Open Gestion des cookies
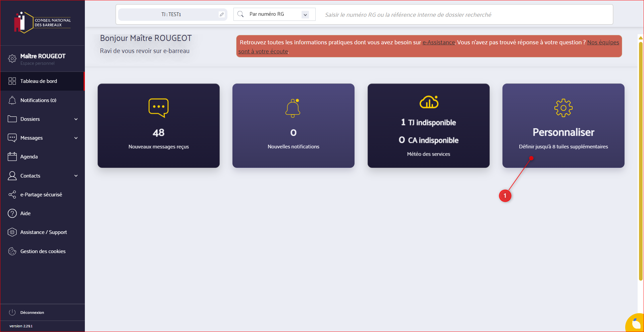Image resolution: width=644 pixels, height=332 pixels. (43, 251)
